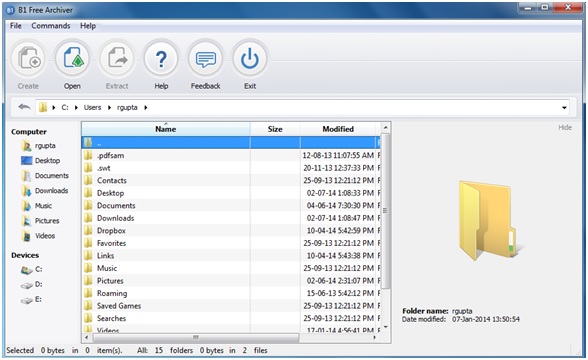Click the arrow after Users in the path
The image size is (588, 360).
(110, 108)
